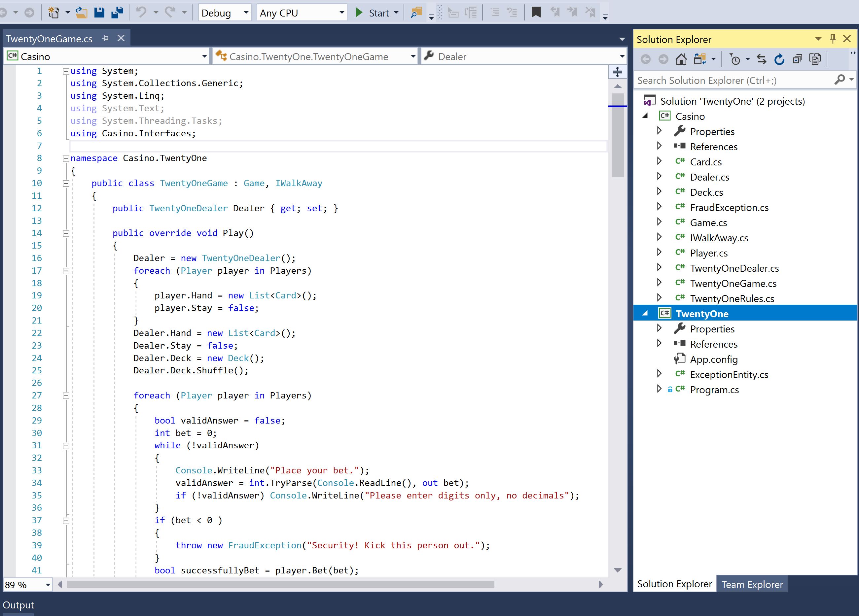This screenshot has height=616, width=859.
Task: Click the Find in Files icon
Action: coord(416,13)
